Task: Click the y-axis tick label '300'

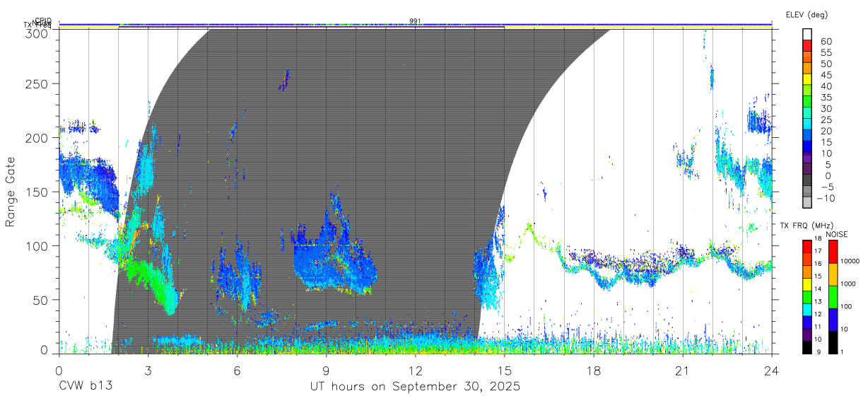Action: pos(37,33)
